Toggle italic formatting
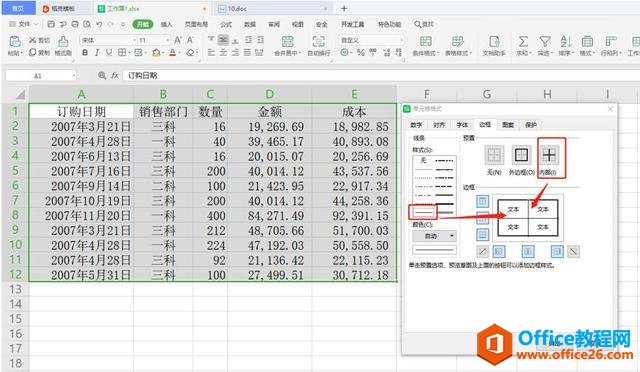The height and width of the screenshot is (372, 640). [97, 52]
